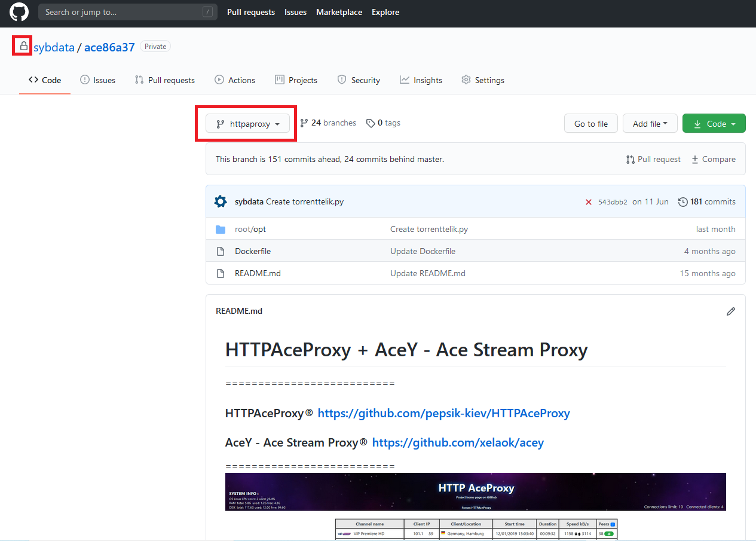Open Issues in top navigation
756x541 pixels.
click(x=296, y=12)
